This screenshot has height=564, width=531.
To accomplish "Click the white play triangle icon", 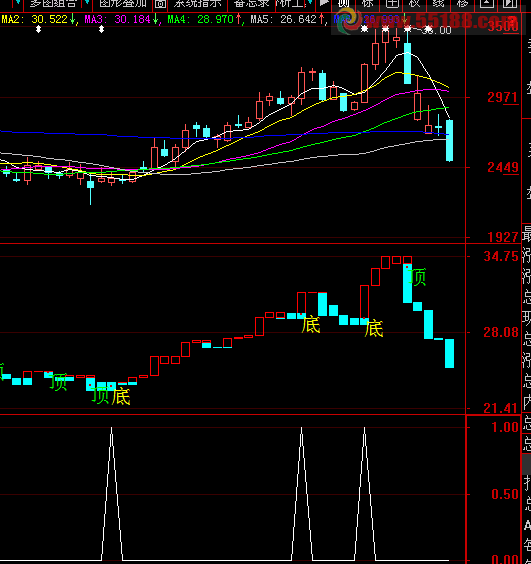I will tap(324, 3).
